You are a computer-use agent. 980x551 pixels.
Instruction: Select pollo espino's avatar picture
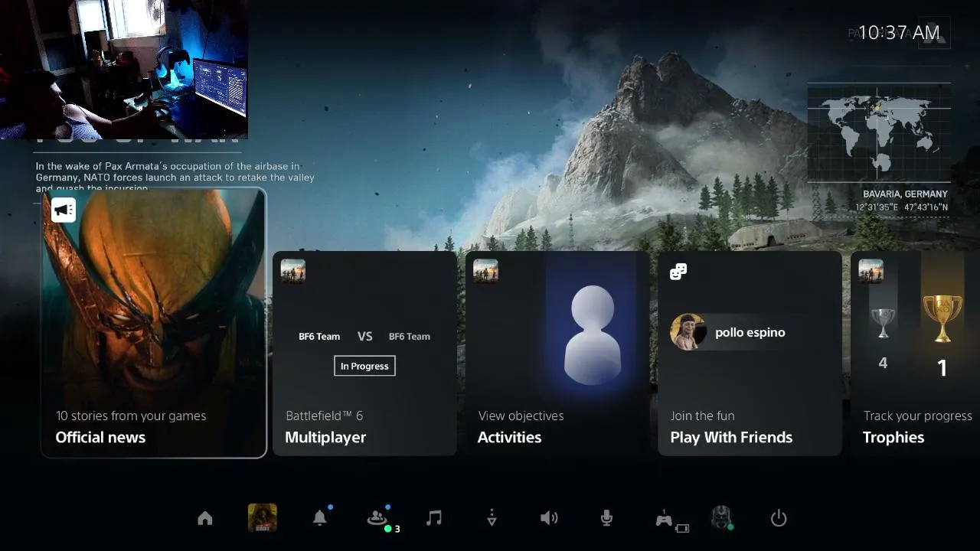(688, 332)
